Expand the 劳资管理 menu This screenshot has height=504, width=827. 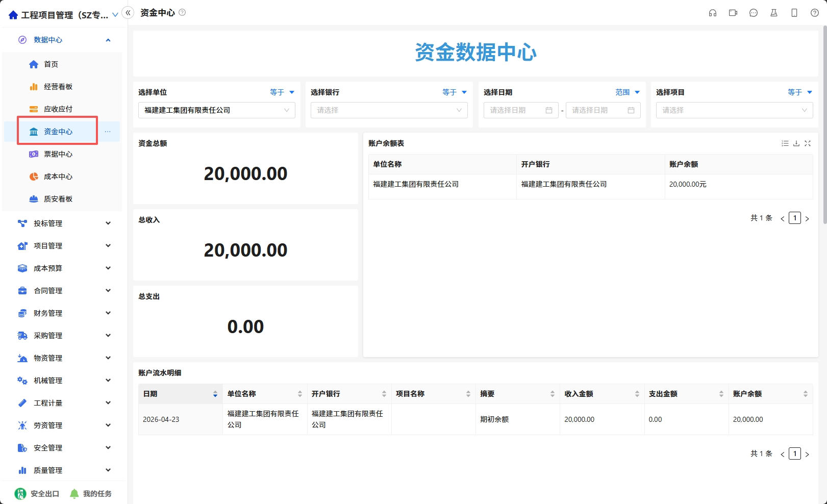108,425
